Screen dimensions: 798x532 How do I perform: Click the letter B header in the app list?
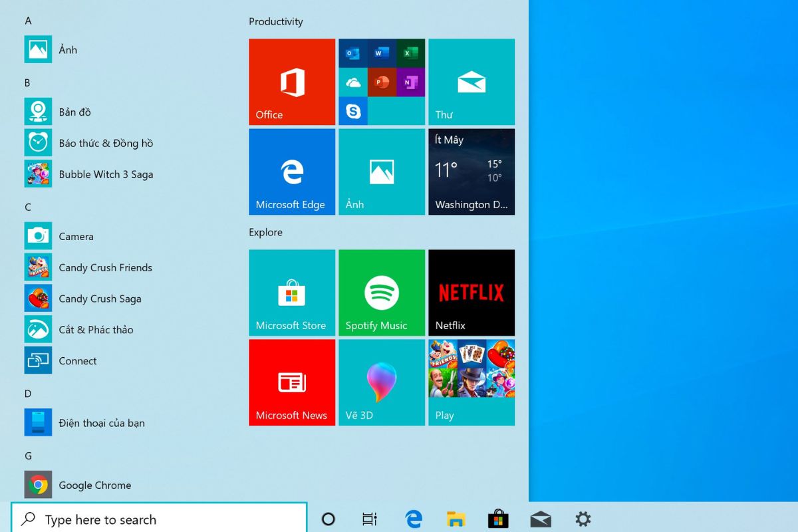[27, 83]
